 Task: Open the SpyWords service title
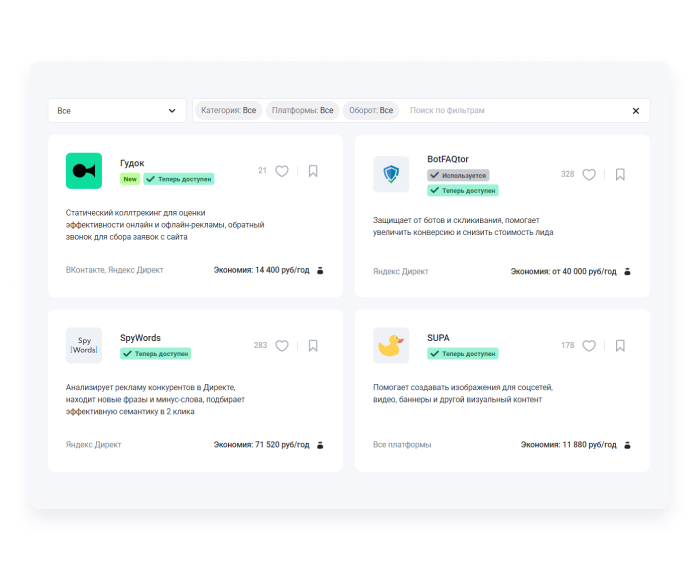tap(140, 338)
